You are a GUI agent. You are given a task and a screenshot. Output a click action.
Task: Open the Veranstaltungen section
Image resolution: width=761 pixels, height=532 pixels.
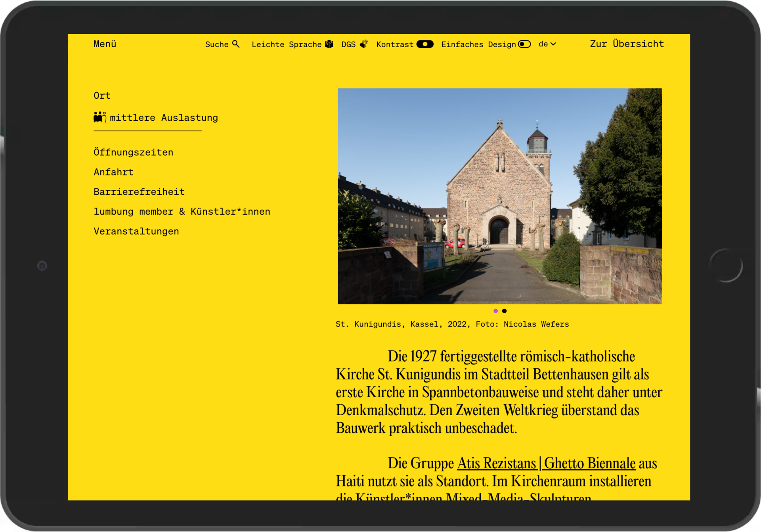point(136,231)
